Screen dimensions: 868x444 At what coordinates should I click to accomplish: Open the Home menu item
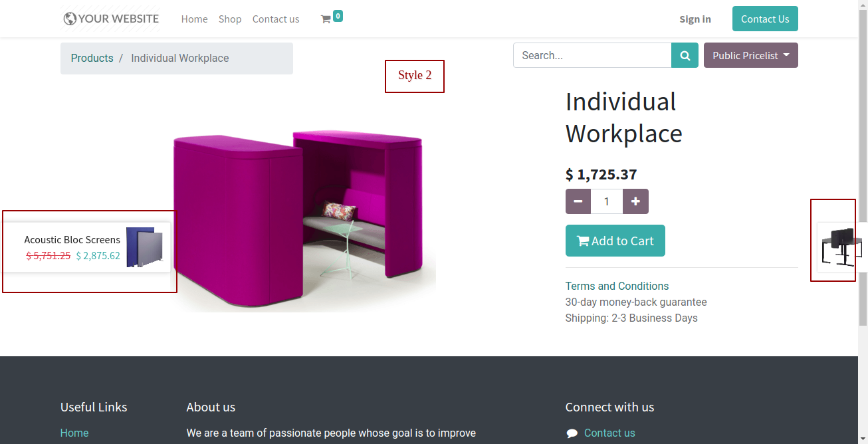194,19
